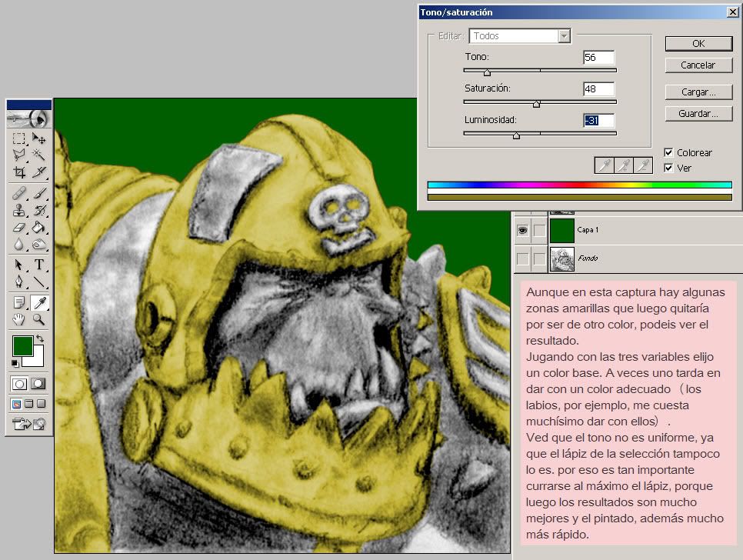Swap foreground and background colors
Screen dimensions: 743x560
40,338
